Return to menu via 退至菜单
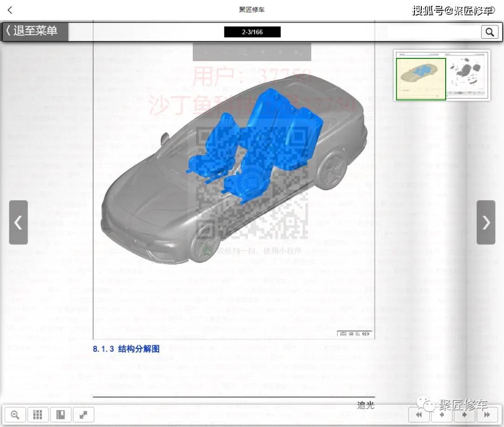Screen dimensions: 504x427 coord(35,31)
